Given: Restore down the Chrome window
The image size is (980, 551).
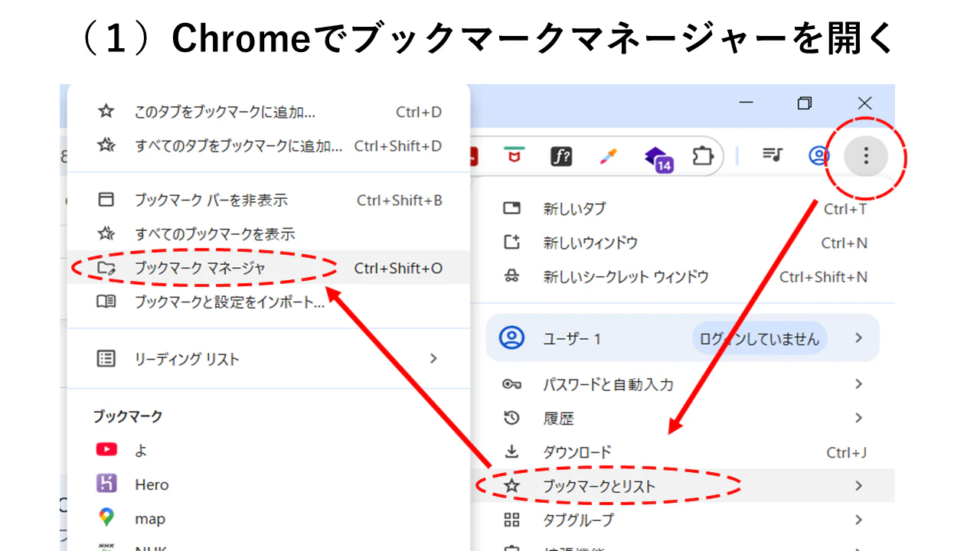Looking at the screenshot, I should coord(804,103).
